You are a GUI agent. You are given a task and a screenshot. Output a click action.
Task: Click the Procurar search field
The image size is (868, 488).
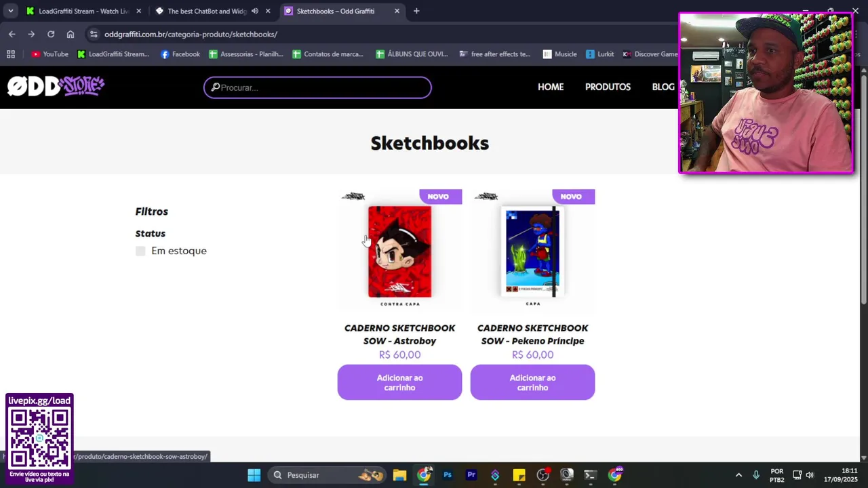[317, 87]
